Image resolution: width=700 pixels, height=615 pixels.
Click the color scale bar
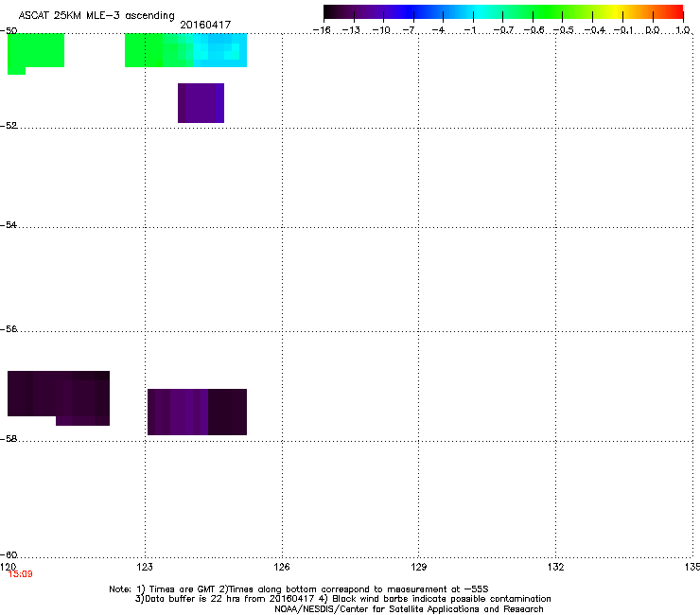coord(503,12)
